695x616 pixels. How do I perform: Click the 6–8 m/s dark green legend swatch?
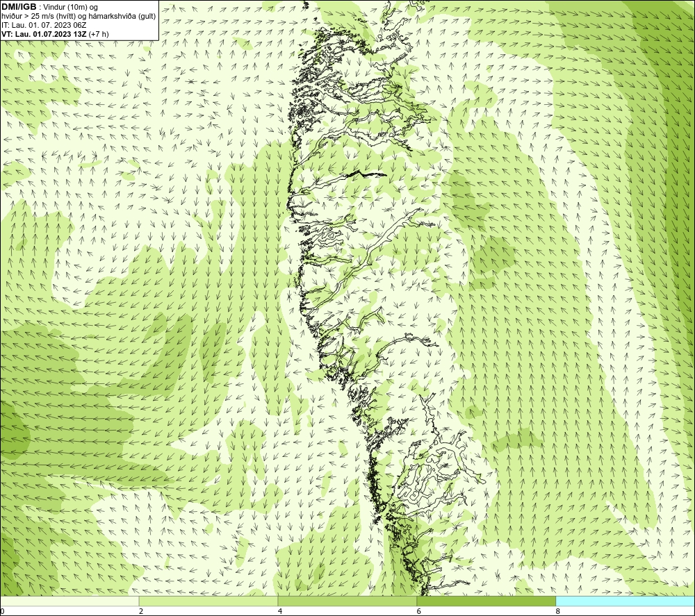pos(486,601)
